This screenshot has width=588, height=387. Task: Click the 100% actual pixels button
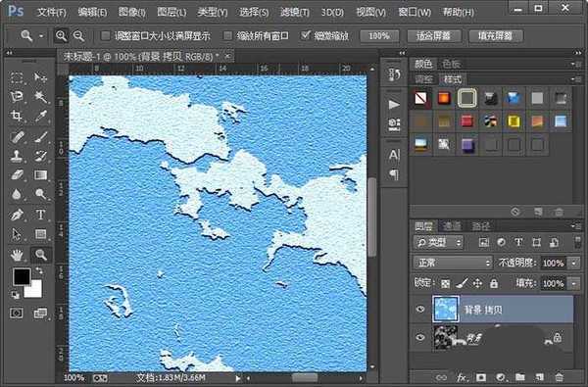coord(379,36)
